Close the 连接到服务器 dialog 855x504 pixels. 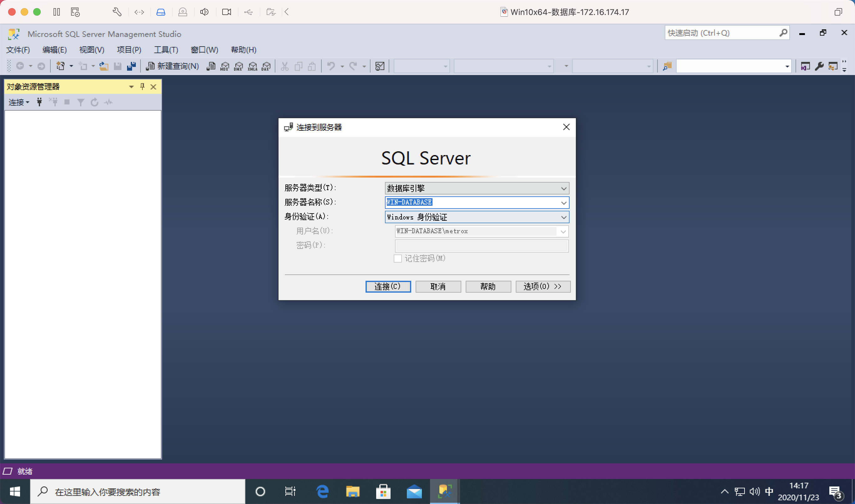(566, 127)
